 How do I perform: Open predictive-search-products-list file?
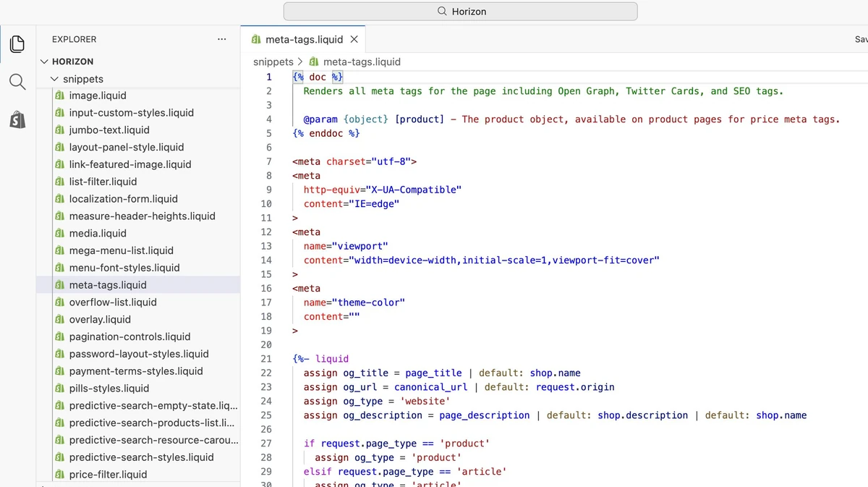click(151, 423)
